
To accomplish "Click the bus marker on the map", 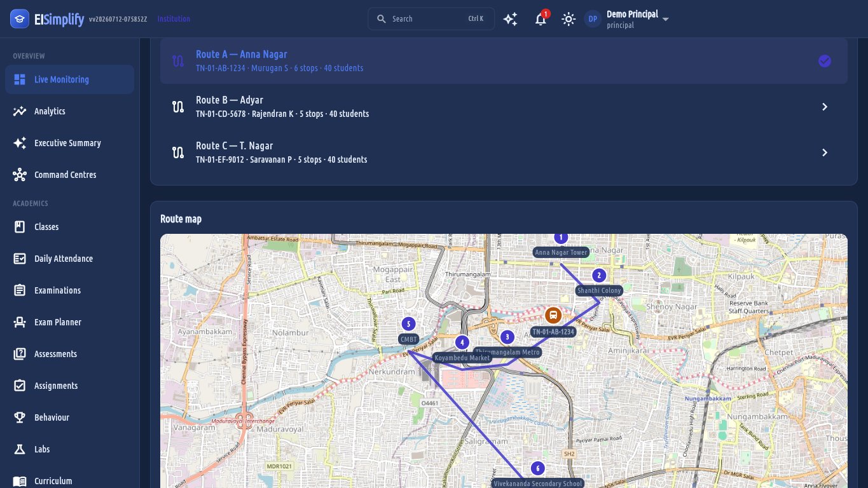I will 553,315.
